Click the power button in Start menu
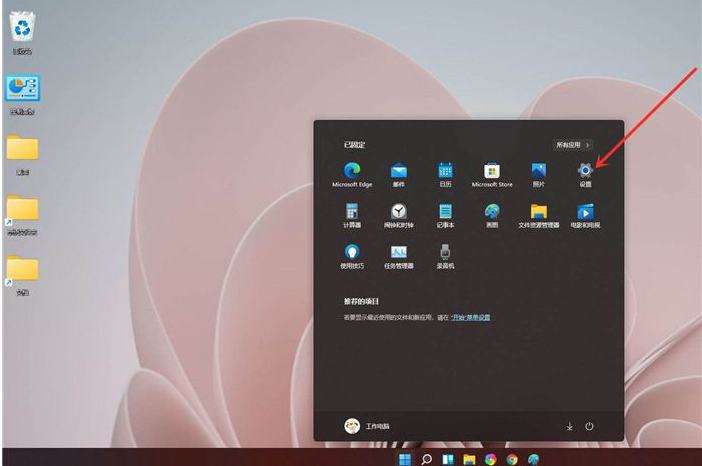The image size is (702, 466). click(x=590, y=426)
